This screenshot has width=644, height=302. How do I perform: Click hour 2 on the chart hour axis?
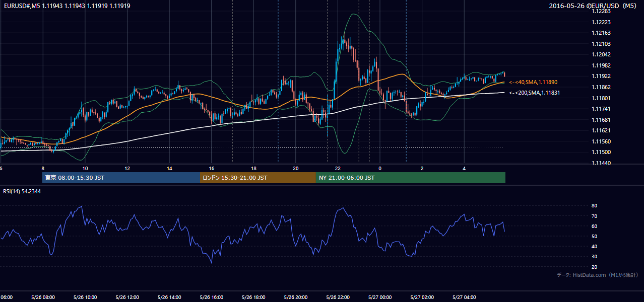pyautogui.click(x=422, y=168)
